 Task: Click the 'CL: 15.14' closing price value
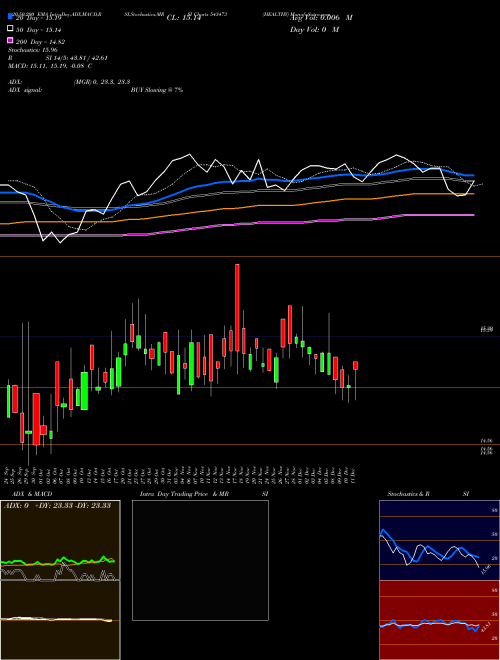tap(184, 18)
